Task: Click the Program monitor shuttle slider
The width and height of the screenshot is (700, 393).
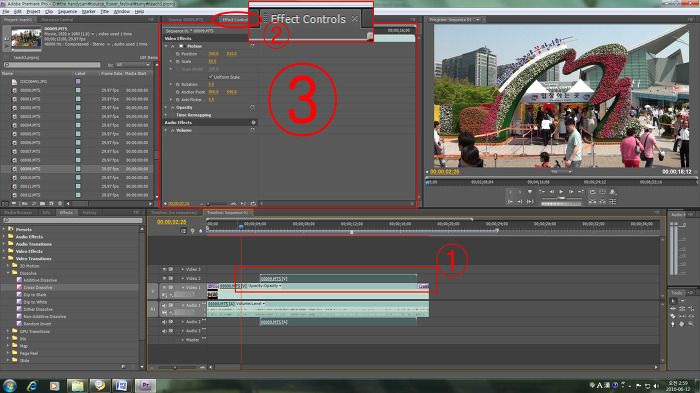Action: [x=562, y=197]
